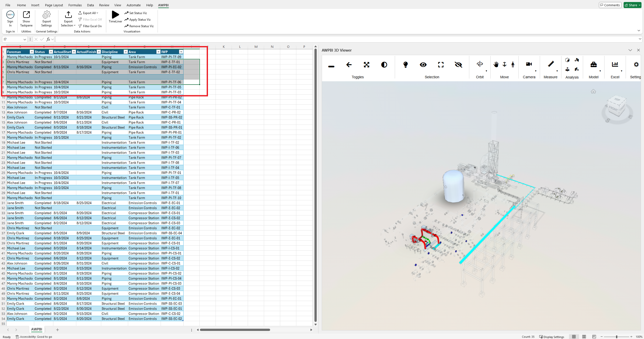Select the Measure ruler tool
The width and height of the screenshot is (644, 339).
pyautogui.click(x=551, y=64)
